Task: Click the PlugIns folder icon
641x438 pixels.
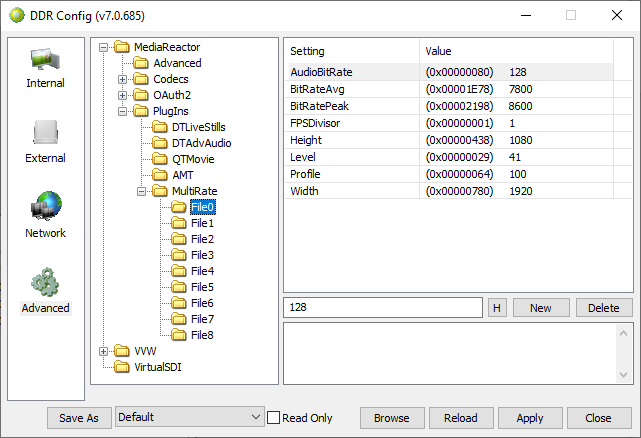Action: click(141, 111)
